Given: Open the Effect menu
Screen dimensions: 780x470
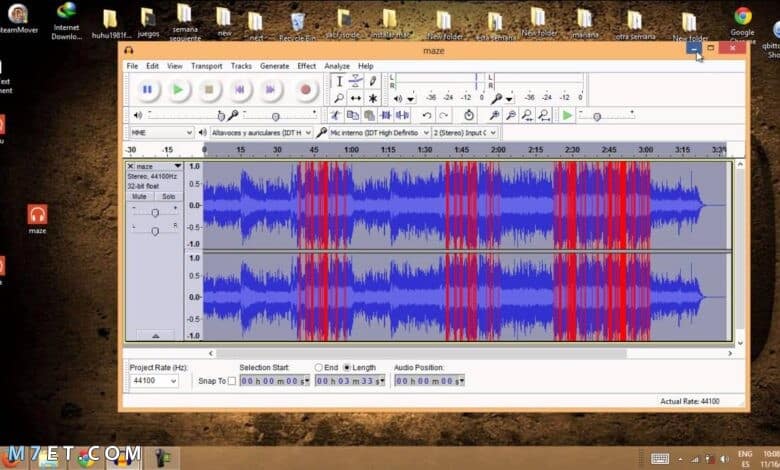Looking at the screenshot, I should coord(306,66).
